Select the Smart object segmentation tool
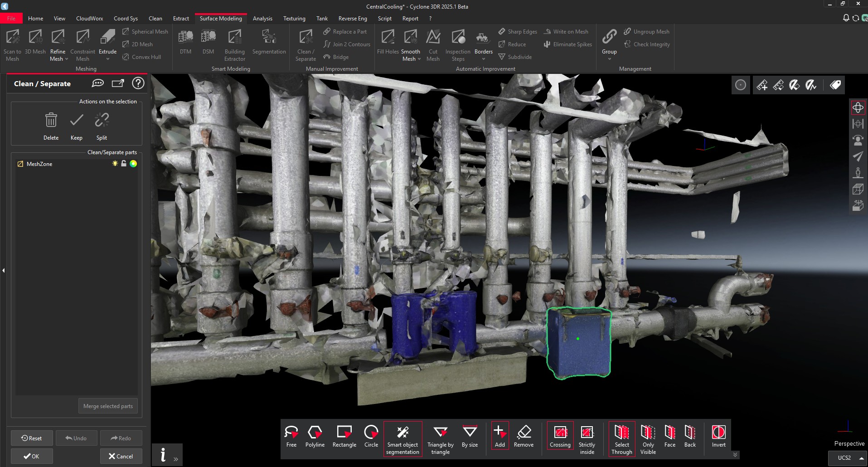868x467 pixels. (402, 438)
